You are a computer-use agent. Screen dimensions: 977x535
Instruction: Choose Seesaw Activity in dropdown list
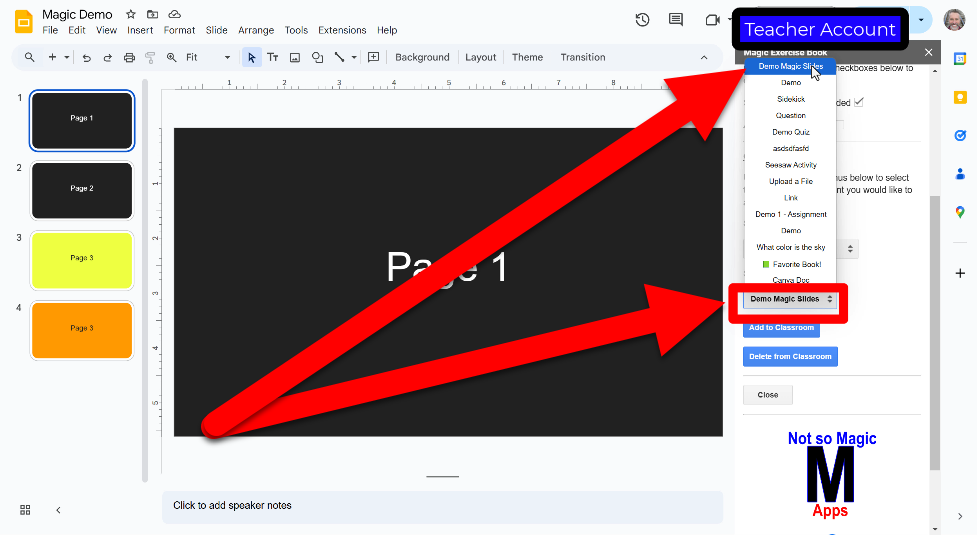click(790, 165)
